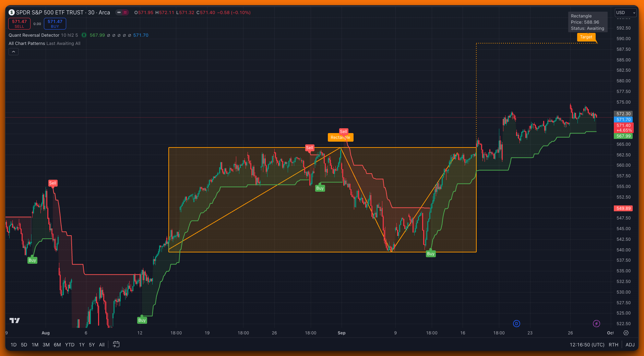Click the Sell signal on rectangle top edge

click(310, 148)
